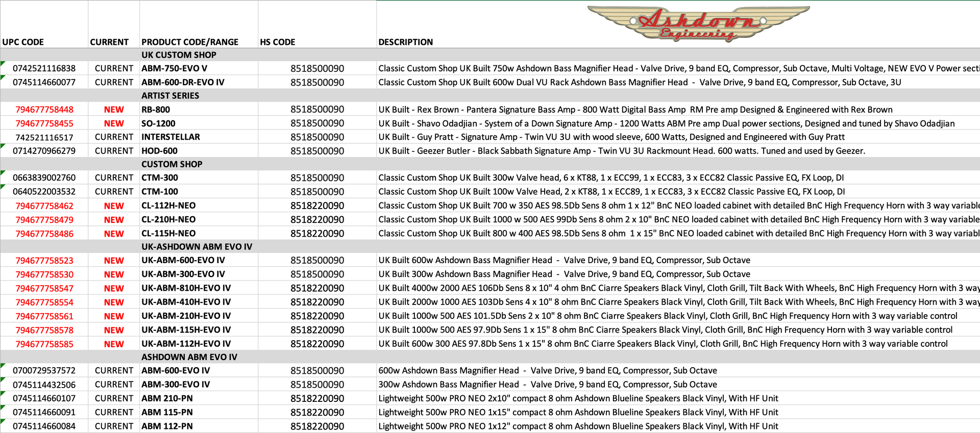Select the CL-112H-NEO product cell
This screenshot has height=433, width=980.
pyautogui.click(x=168, y=206)
